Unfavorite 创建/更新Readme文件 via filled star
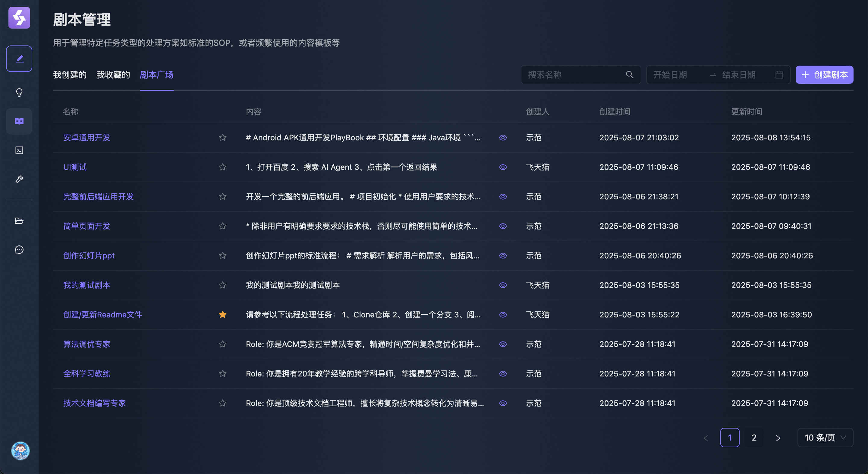868x474 pixels. pyautogui.click(x=222, y=314)
